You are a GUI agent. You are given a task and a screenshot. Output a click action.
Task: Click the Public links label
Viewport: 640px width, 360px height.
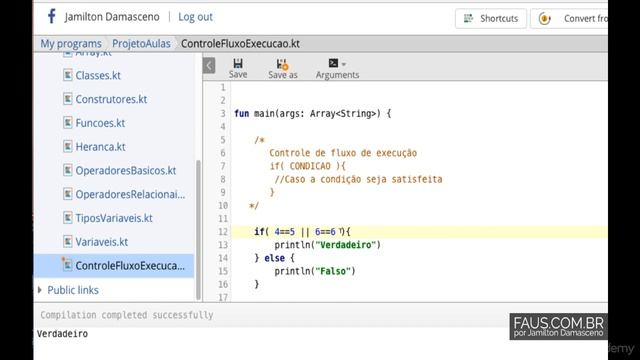coord(73,290)
